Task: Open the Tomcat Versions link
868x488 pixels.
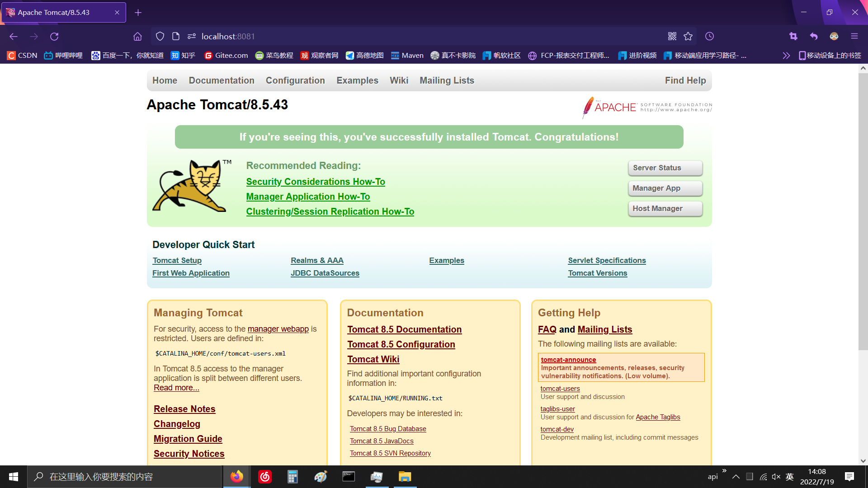Action: point(598,273)
